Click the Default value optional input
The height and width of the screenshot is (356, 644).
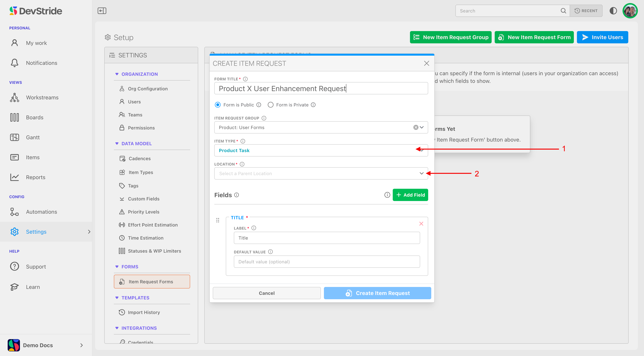[x=326, y=262]
